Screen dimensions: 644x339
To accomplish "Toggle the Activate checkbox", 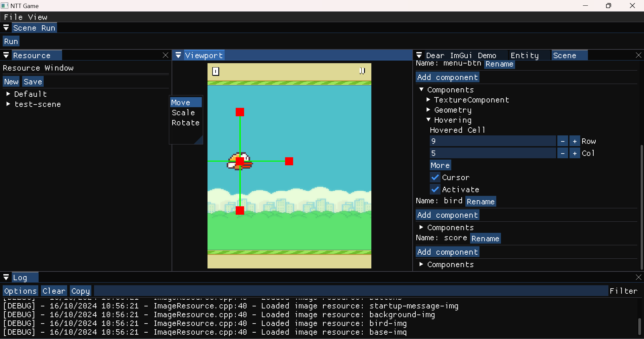I will click(x=435, y=189).
